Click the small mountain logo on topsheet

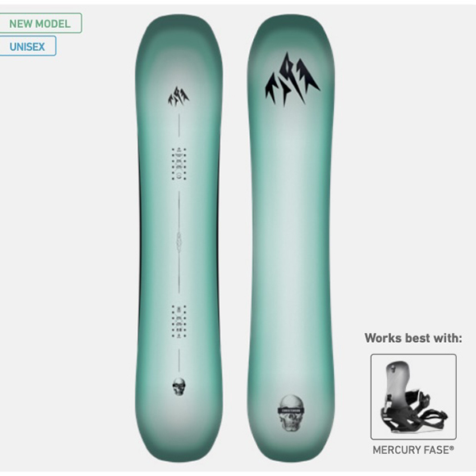click(x=178, y=97)
